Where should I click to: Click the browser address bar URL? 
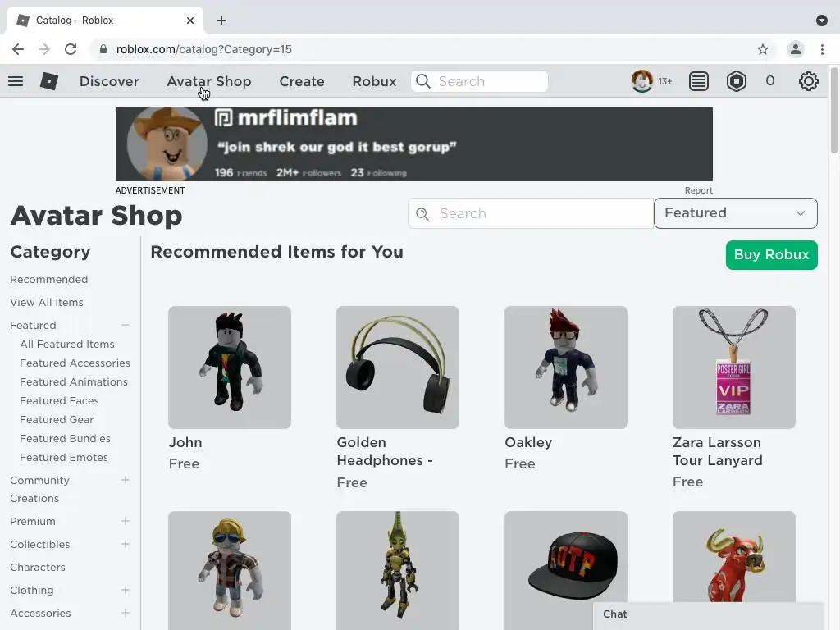(204, 49)
